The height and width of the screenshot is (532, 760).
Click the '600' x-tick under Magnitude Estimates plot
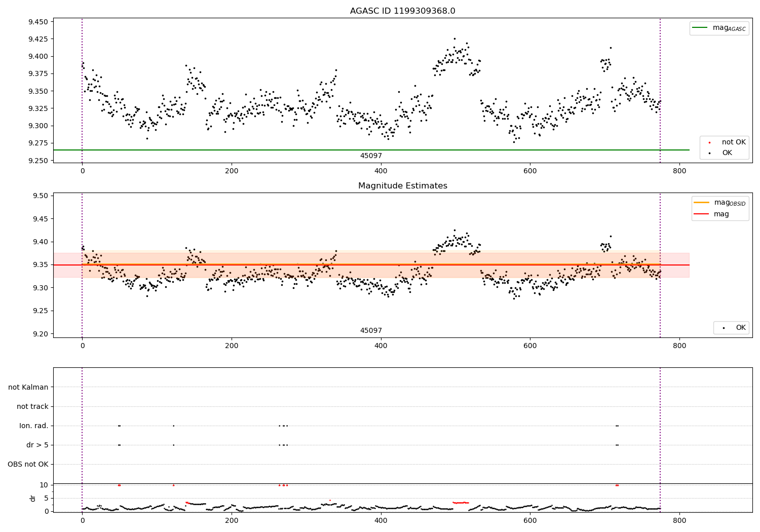coord(530,346)
